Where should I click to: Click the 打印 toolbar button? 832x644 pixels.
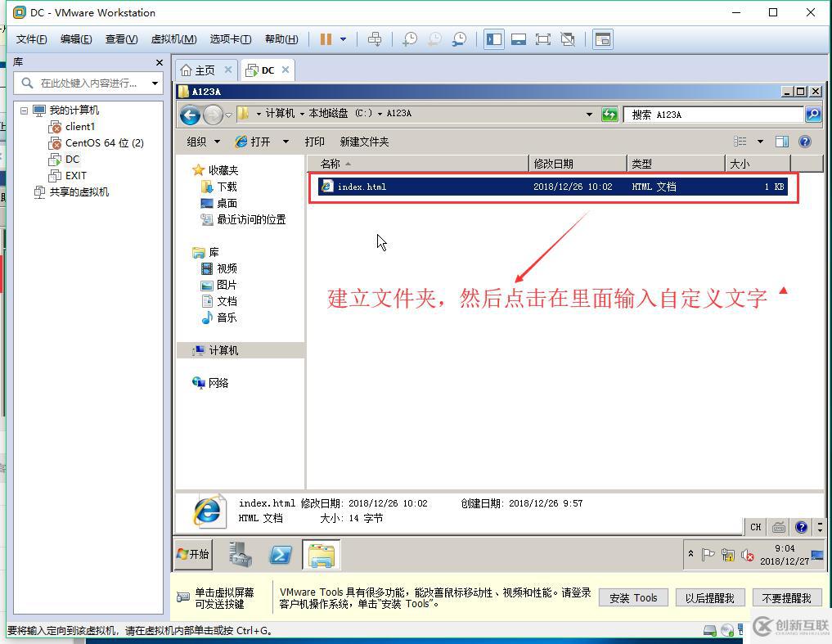[315, 142]
